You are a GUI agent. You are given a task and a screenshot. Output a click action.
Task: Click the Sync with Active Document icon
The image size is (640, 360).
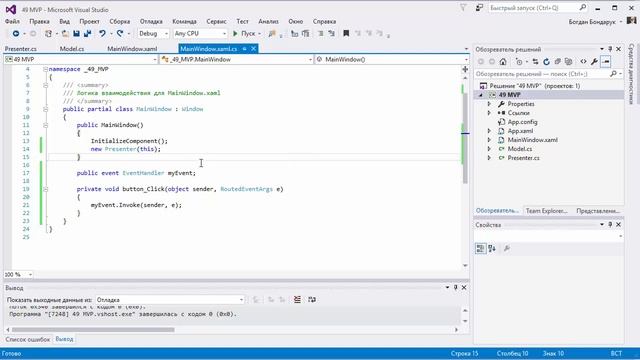point(536,62)
